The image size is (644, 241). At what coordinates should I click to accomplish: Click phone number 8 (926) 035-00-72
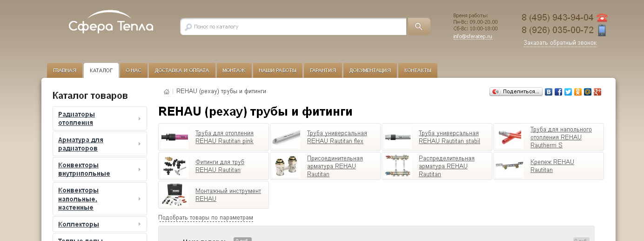(557, 30)
